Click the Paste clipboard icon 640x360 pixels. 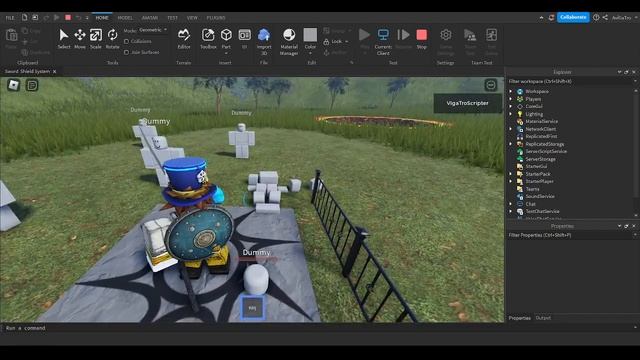11,36
